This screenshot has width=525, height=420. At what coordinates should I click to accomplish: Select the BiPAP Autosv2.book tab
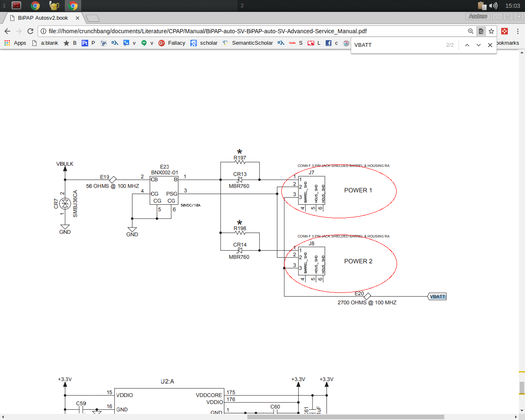pos(43,18)
